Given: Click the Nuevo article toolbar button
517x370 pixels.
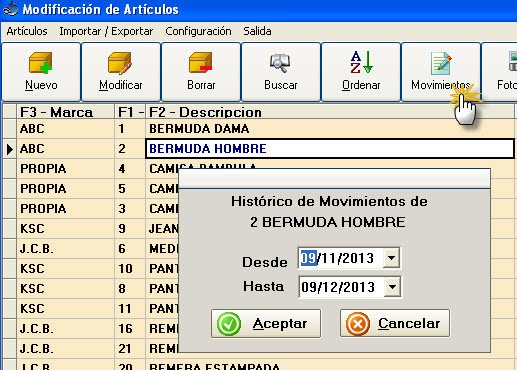Looking at the screenshot, I should [x=41, y=72].
